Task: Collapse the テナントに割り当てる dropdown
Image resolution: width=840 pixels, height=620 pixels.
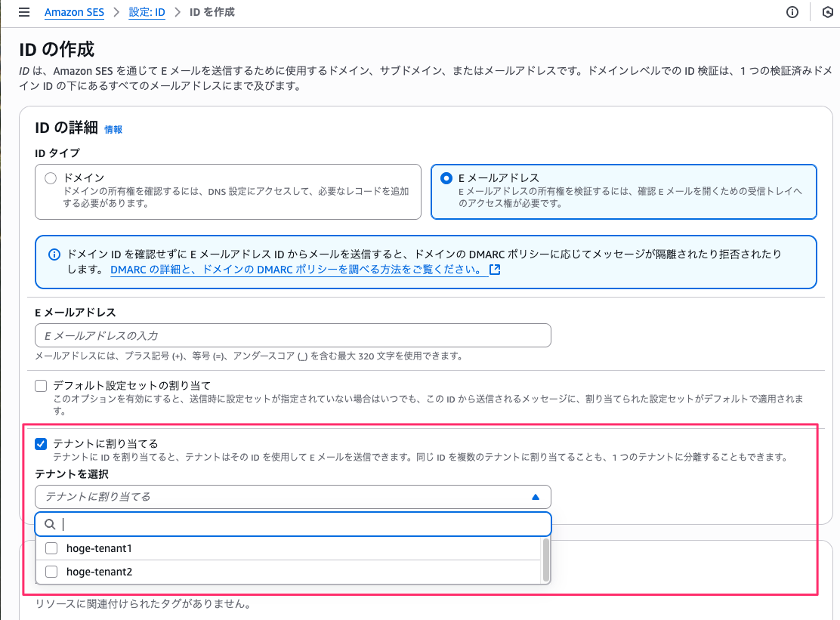Action: [x=292, y=497]
